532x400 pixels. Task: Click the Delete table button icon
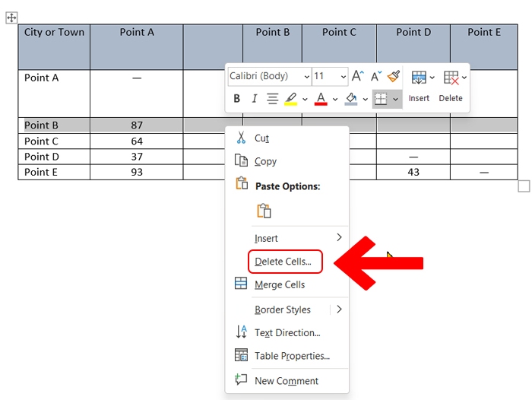tap(451, 78)
